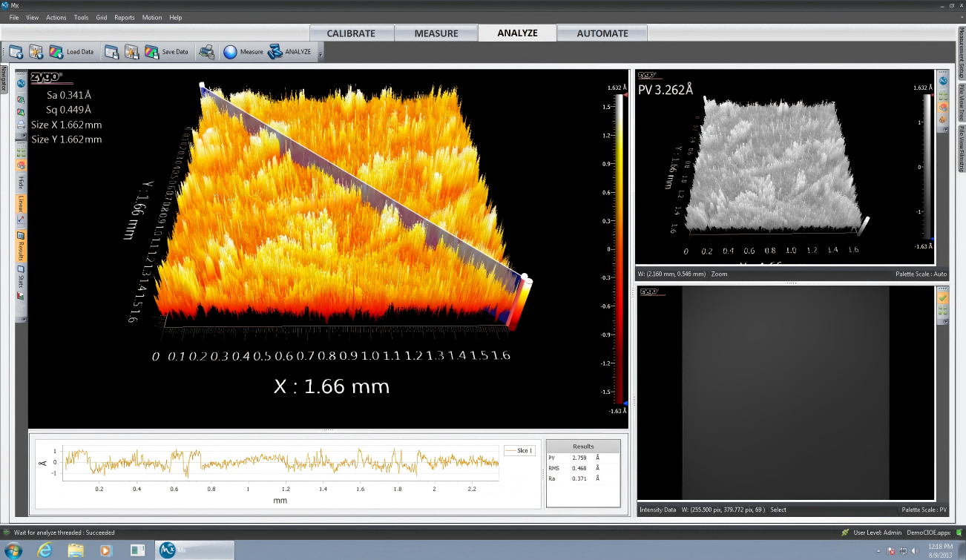
Task: Click the printer icon in the toolbar
Action: 207,52
